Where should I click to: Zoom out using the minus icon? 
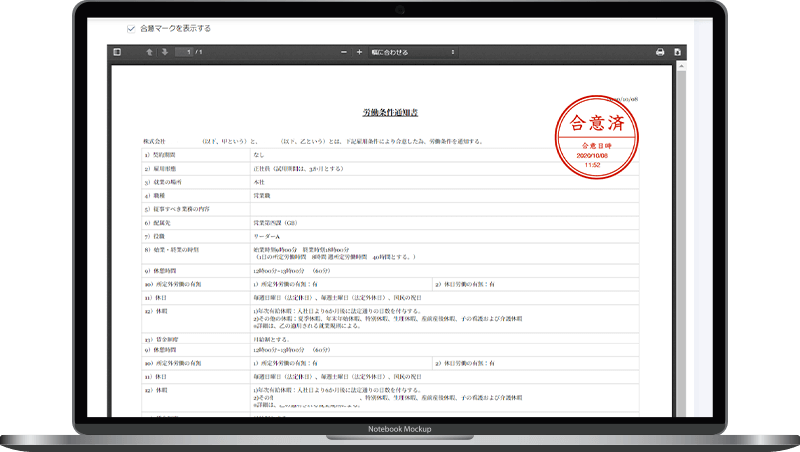point(345,52)
